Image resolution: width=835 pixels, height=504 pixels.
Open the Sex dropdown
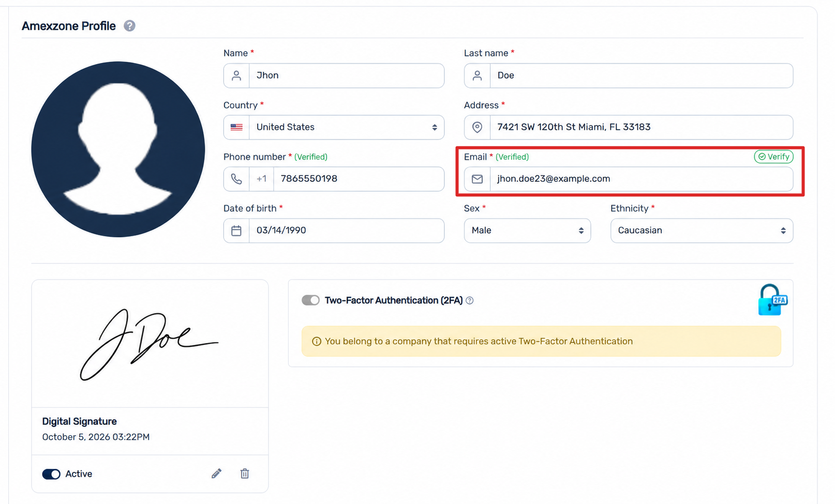[527, 231]
